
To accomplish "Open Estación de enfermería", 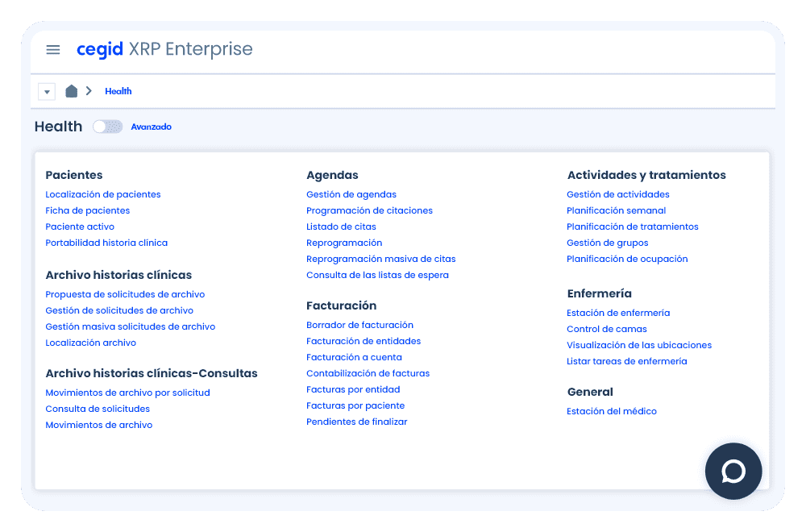I will (618, 313).
